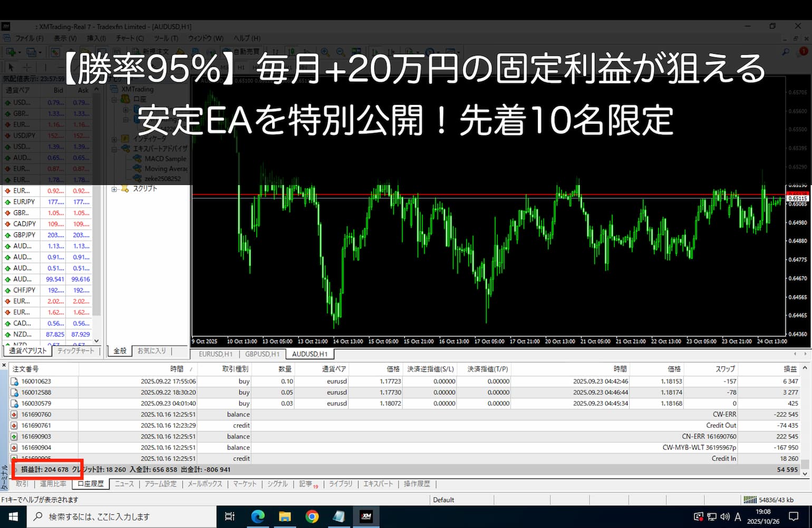Switch to the EURUSD,H1 chart tab
The image size is (812, 528).
click(215, 354)
